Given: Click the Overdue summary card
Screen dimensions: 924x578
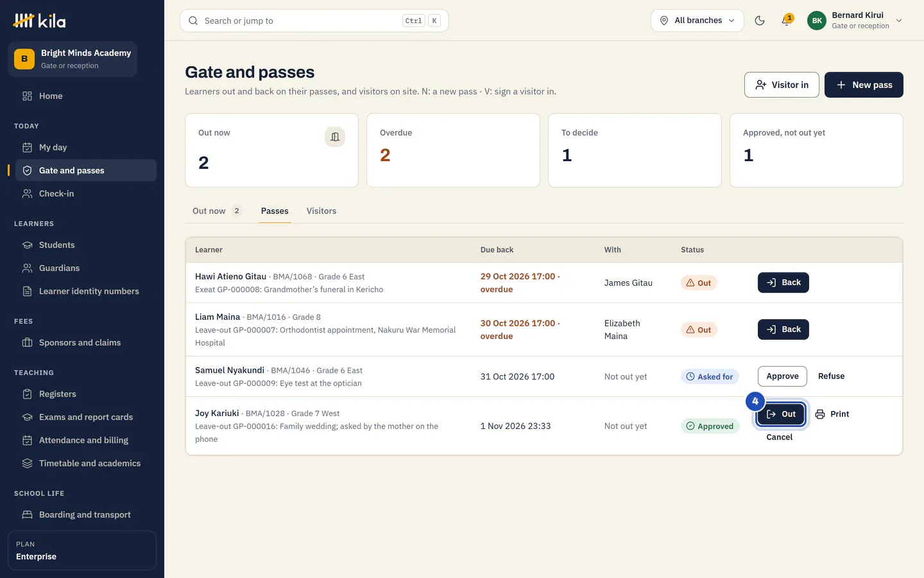Looking at the screenshot, I should tap(453, 150).
